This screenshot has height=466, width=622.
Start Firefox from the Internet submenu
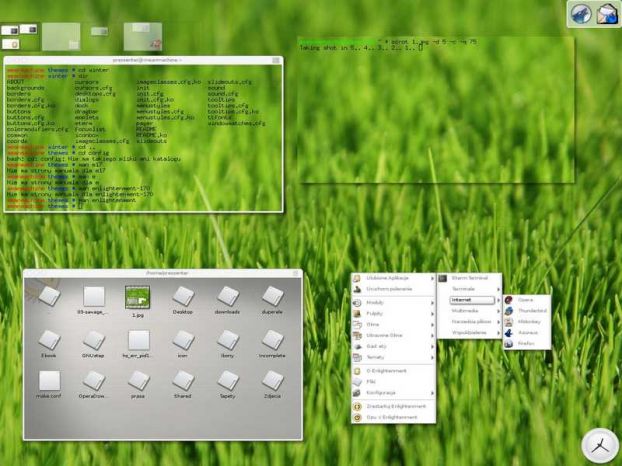[x=527, y=343]
